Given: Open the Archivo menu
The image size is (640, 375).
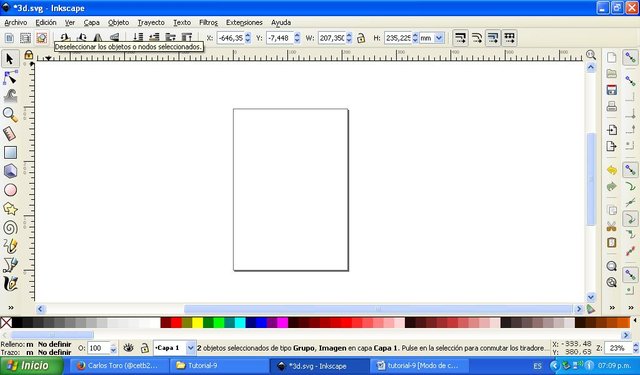Looking at the screenshot, I should coord(16,22).
